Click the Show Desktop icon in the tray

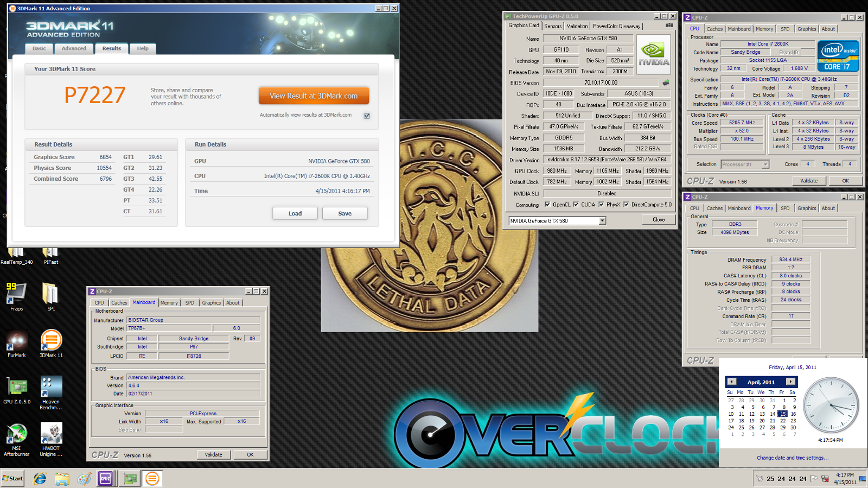pos(863,478)
